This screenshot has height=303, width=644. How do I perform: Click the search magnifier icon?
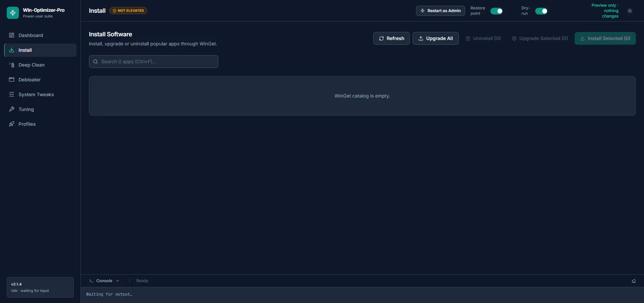[96, 62]
